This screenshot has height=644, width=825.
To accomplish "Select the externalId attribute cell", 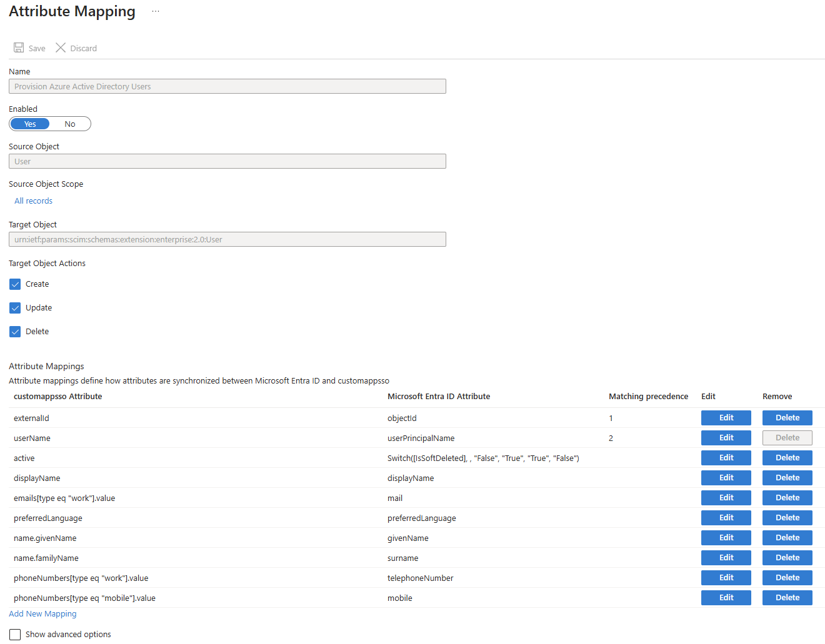I will point(31,418).
